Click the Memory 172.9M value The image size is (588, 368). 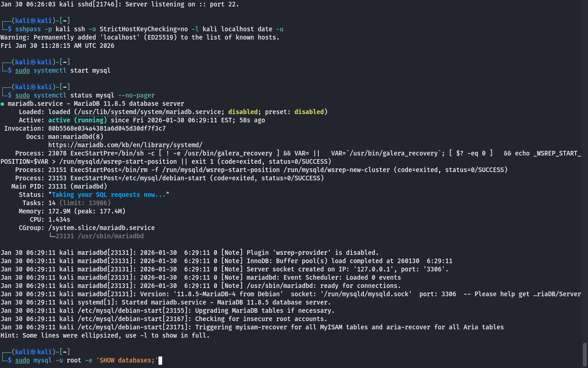pyautogui.click(x=59, y=211)
